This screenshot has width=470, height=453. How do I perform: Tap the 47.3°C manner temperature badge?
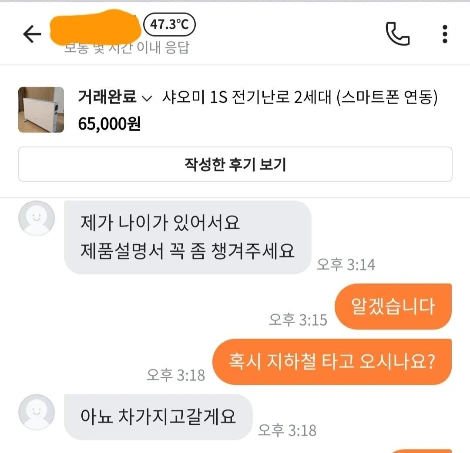coord(169,24)
